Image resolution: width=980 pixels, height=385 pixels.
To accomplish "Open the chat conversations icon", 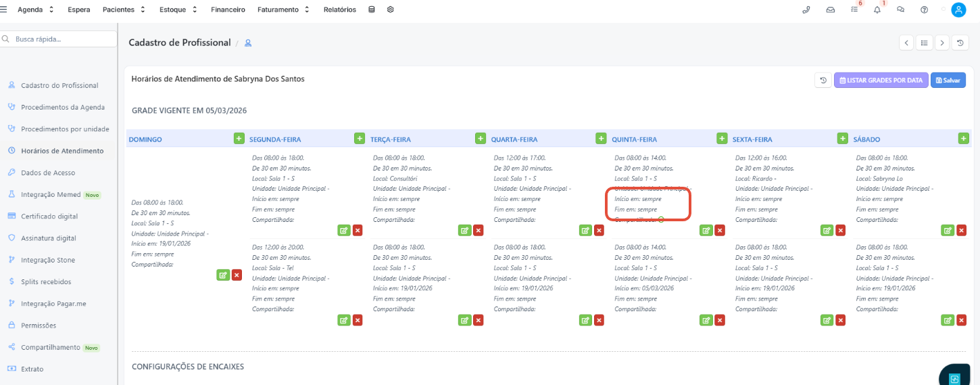I will point(900,10).
